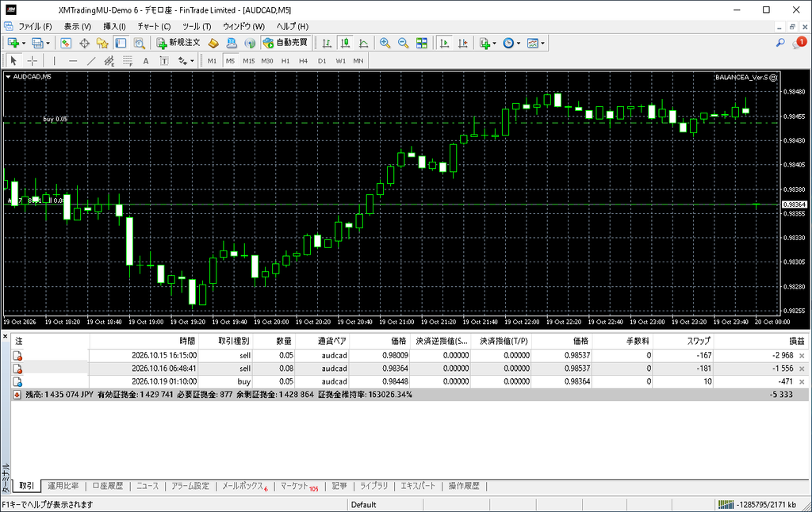Select the horizontal line drawing tool
812x512 pixels.
(72, 60)
